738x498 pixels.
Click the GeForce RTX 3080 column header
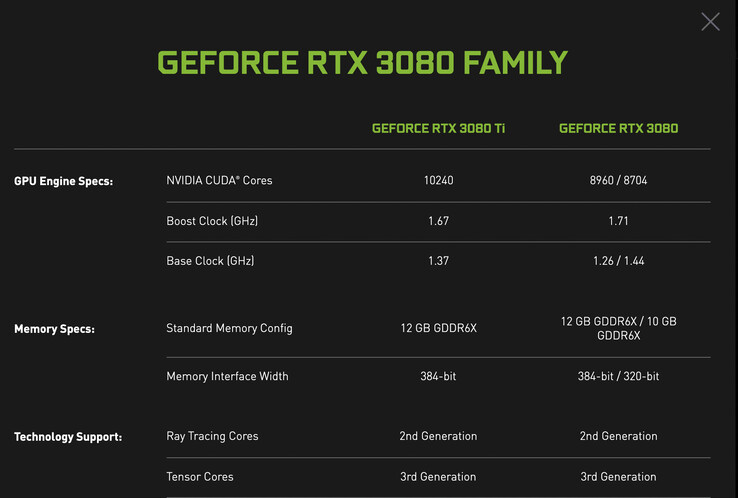tap(618, 128)
